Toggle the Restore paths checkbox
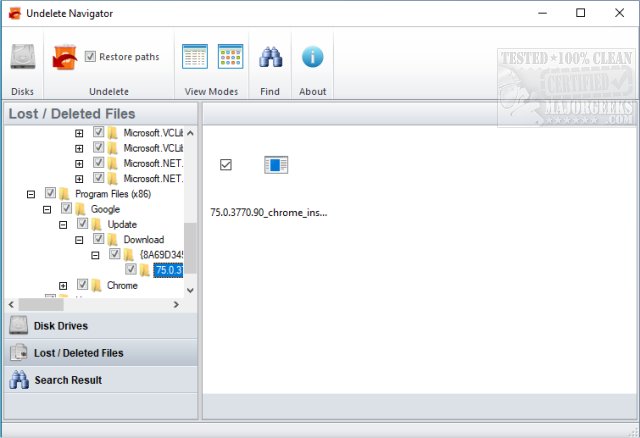 coord(90,56)
